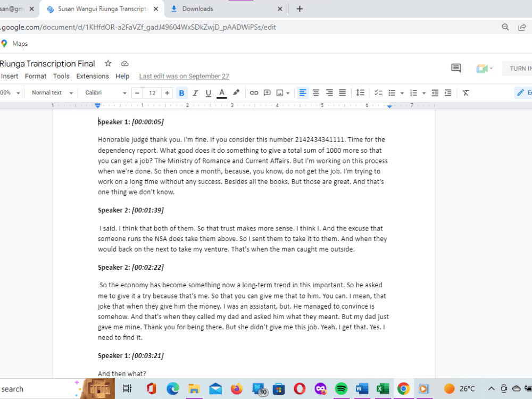Viewport: 532px width, 399px height.
Task: Open Google Meet call dropdown
Action: point(484,69)
